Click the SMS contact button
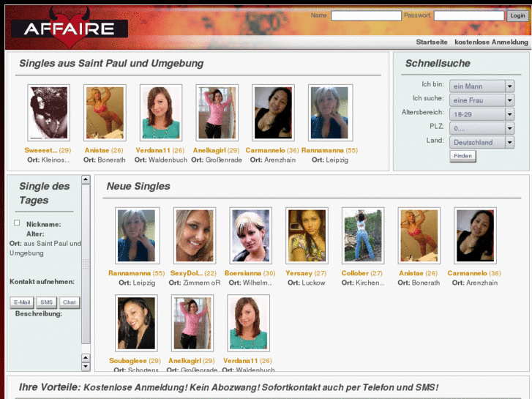 [x=46, y=302]
